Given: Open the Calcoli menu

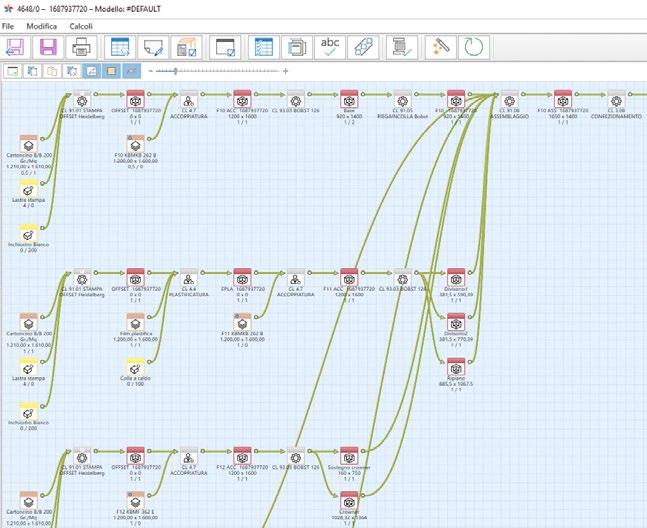Looking at the screenshot, I should pos(81,26).
